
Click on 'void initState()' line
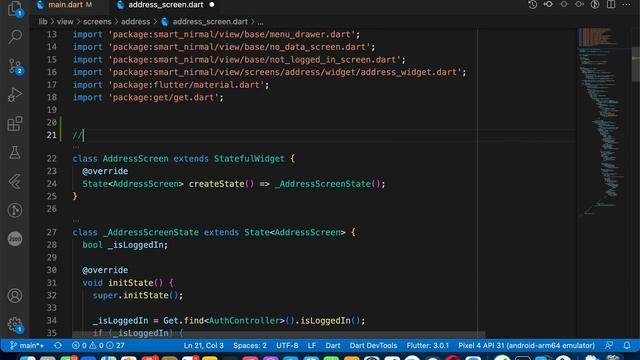tap(128, 283)
